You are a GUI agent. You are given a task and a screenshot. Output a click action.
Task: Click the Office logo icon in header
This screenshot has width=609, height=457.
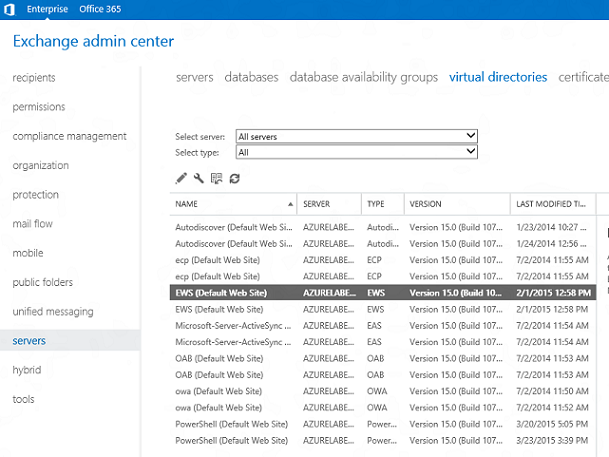tap(9, 9)
